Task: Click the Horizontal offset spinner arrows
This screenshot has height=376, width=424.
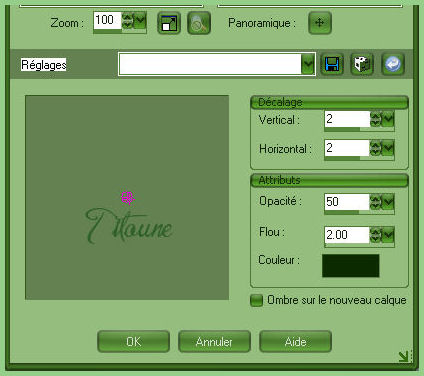Action: click(x=376, y=148)
